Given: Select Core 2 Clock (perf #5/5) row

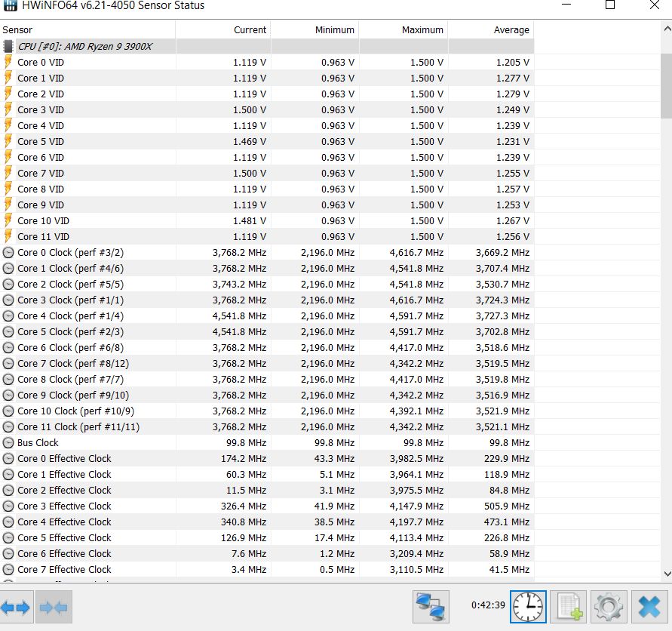Looking at the screenshot, I should tap(267, 285).
